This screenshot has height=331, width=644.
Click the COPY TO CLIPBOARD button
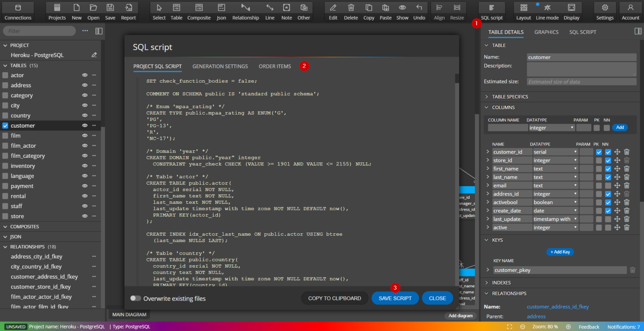pos(334,298)
